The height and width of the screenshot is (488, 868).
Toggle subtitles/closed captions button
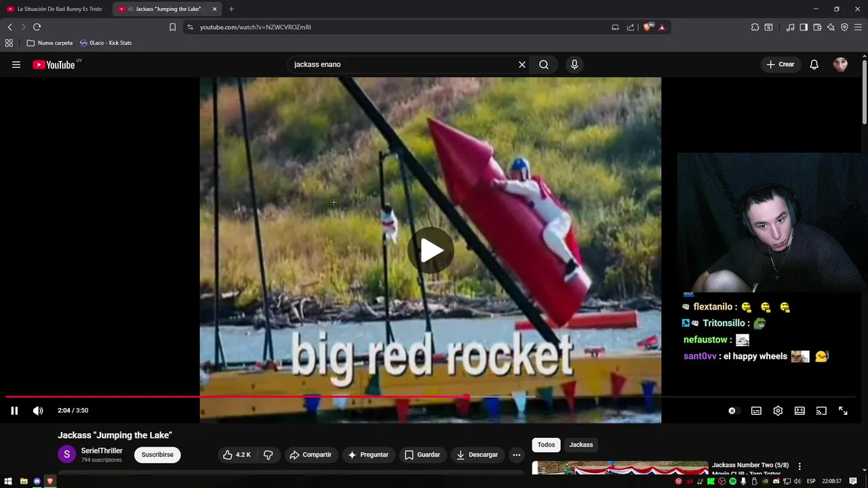click(756, 411)
